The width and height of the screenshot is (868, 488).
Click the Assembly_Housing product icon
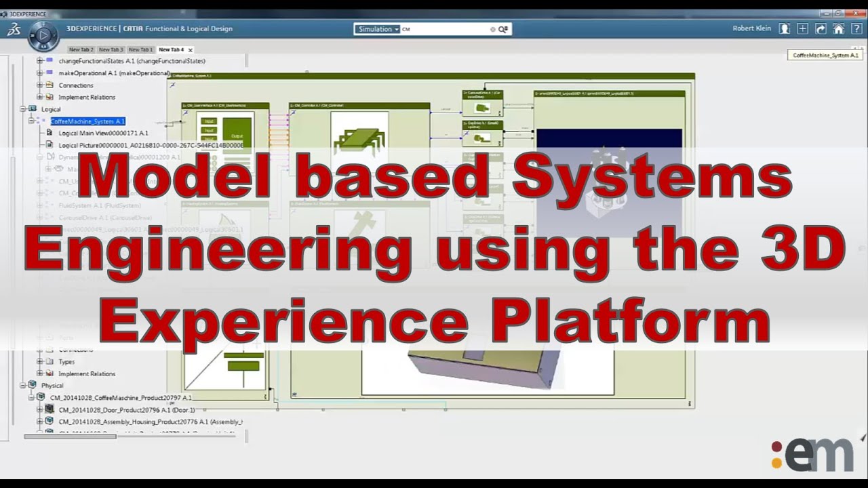[x=49, y=422]
